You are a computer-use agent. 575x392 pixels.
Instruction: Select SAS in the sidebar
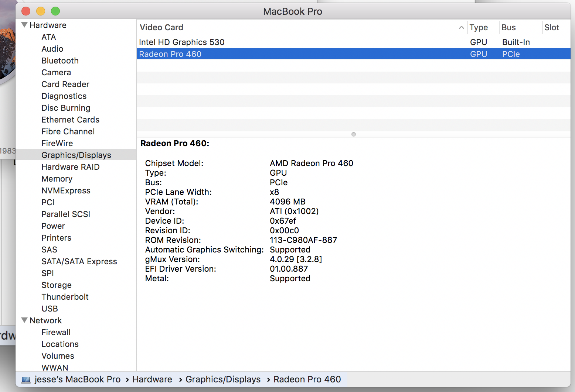pyautogui.click(x=49, y=250)
